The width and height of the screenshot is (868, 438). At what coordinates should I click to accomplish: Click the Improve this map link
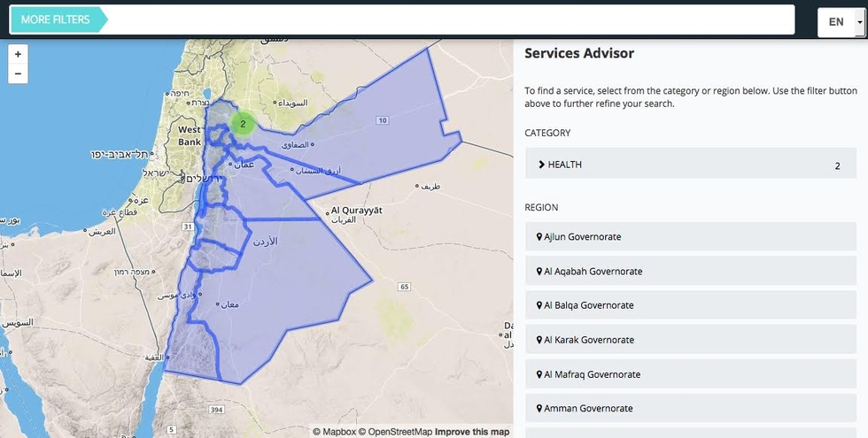coord(472,432)
